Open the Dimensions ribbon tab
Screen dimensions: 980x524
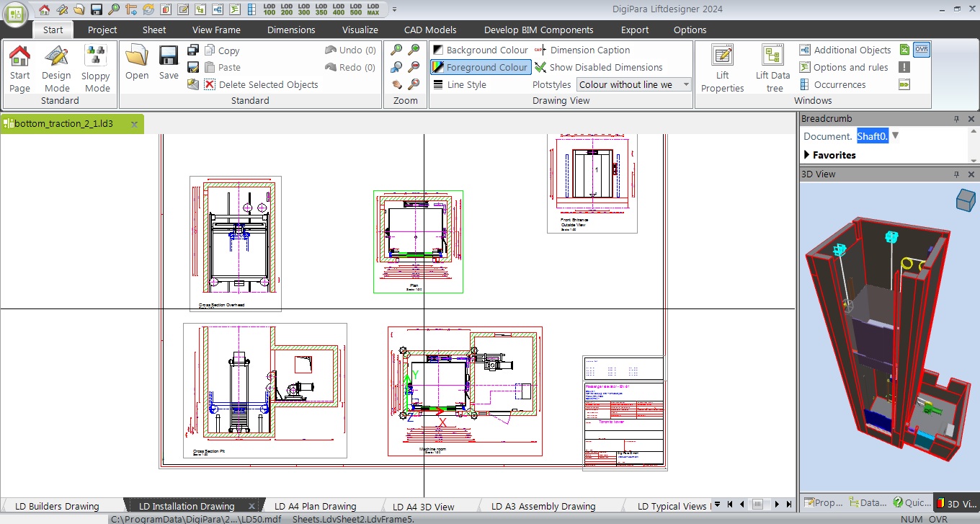point(291,30)
